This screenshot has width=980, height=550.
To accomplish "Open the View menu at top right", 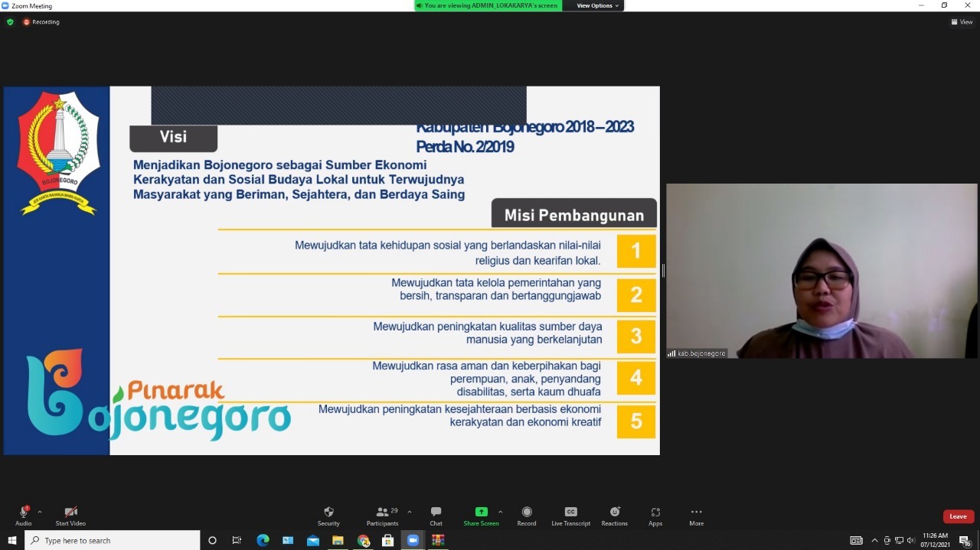I will (961, 21).
